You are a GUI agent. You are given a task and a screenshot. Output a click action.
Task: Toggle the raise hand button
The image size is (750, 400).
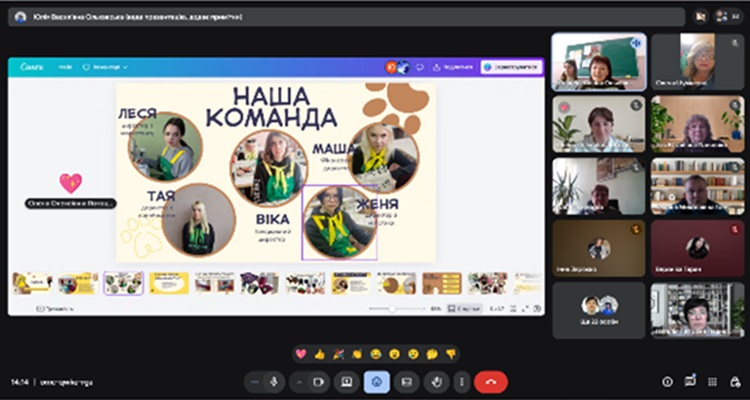coord(435,381)
